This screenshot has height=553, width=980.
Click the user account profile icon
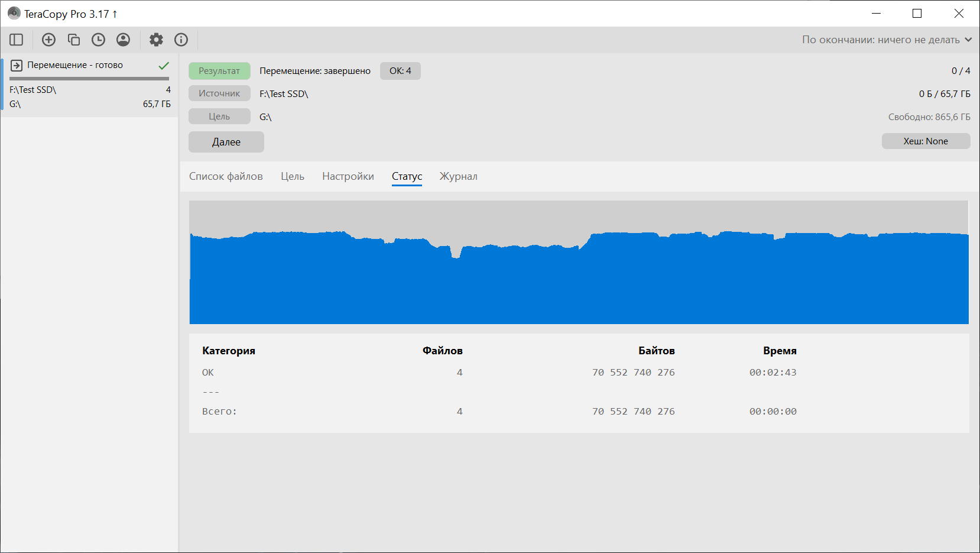[123, 40]
